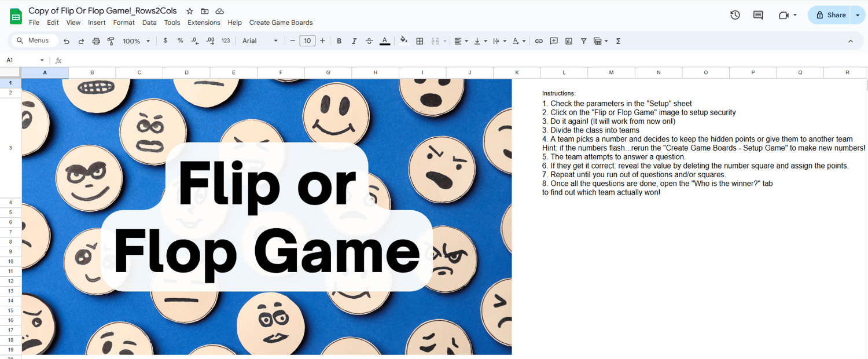This screenshot has width=868, height=359.
Task: Click the Insert link icon
Action: [x=539, y=41]
